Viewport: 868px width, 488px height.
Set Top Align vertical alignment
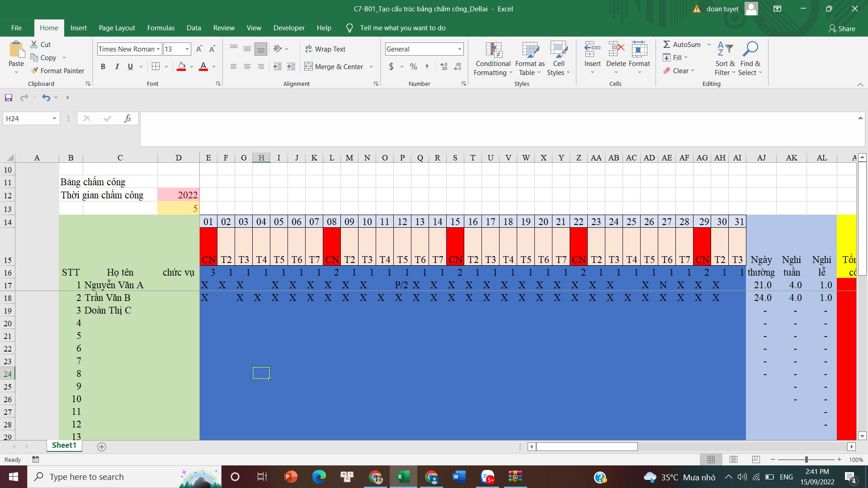point(234,49)
